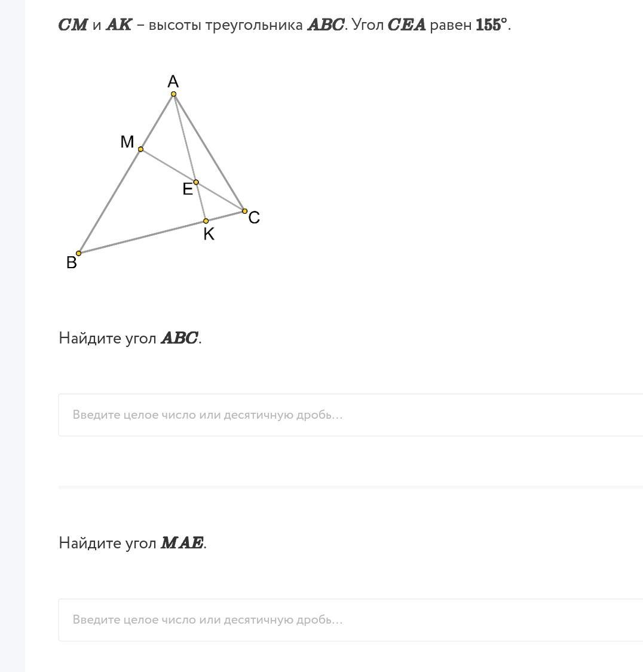Click the AK formula in the problem statement
This screenshot has height=672, width=643.
118,25
